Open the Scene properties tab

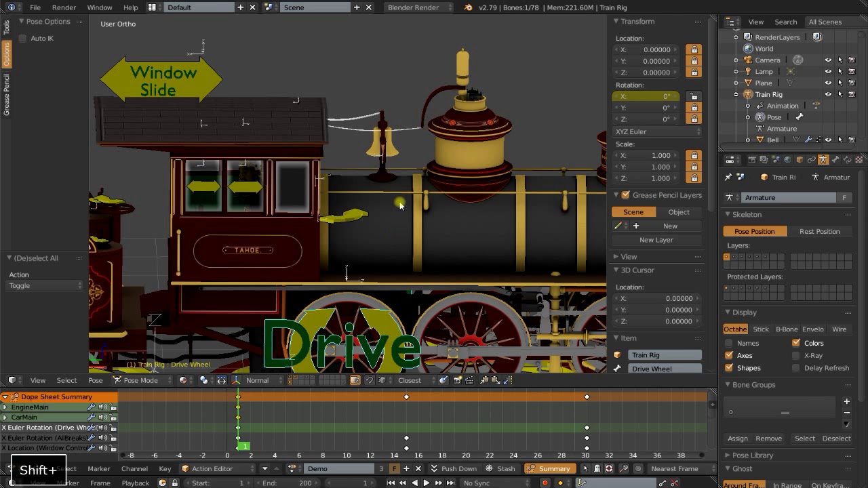(776, 159)
